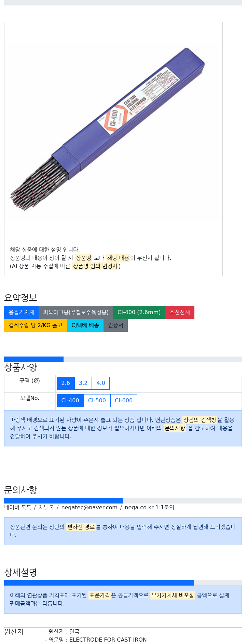Select the 2.6 diameter option
Viewport: 246px width, 644px height.
coord(66,383)
